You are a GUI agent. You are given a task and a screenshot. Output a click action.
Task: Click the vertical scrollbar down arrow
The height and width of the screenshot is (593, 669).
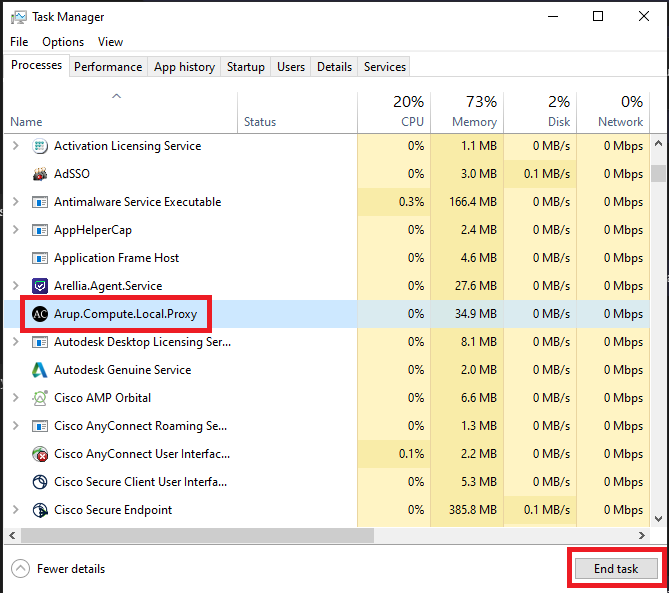(658, 519)
